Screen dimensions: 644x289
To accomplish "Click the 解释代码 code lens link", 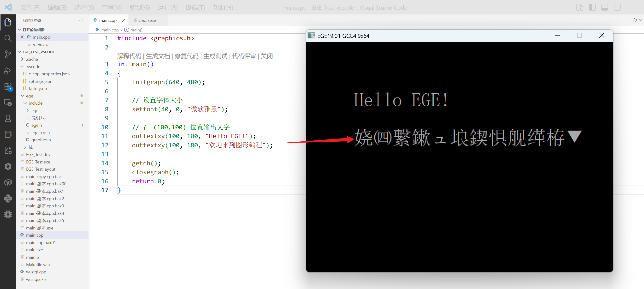I will [x=129, y=56].
